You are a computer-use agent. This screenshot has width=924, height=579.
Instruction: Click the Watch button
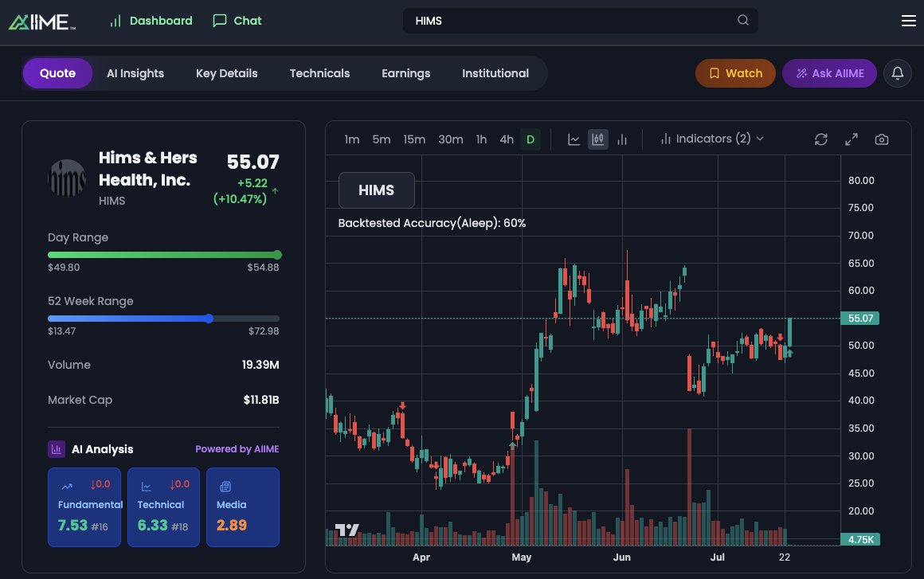coord(735,73)
